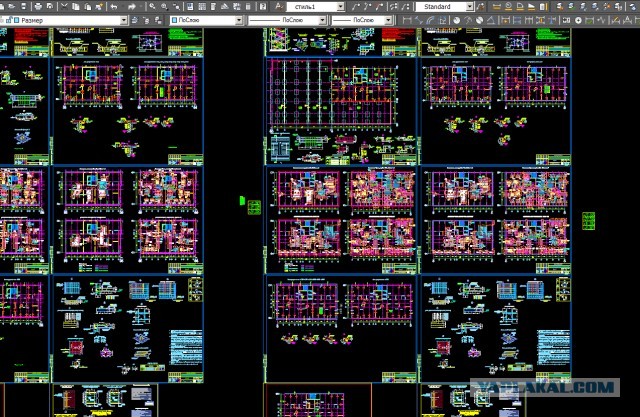Start Radius dimension tool
640x417 pixels.
click(x=456, y=20)
